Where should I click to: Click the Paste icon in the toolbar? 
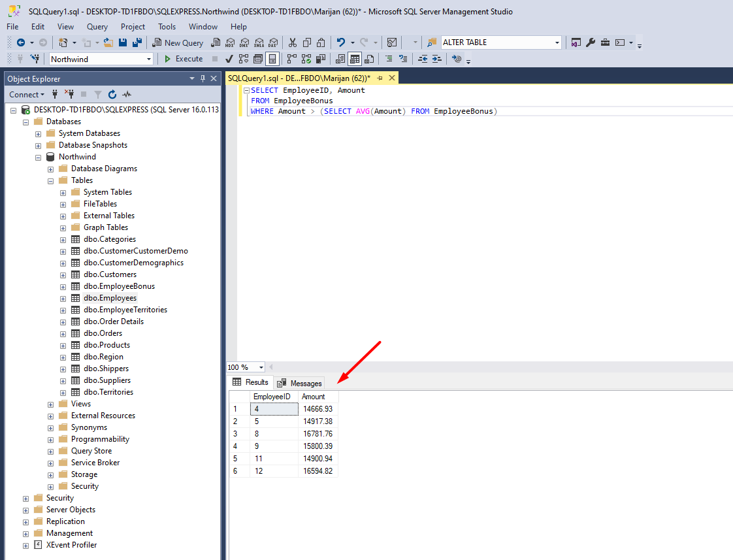pyautogui.click(x=321, y=42)
